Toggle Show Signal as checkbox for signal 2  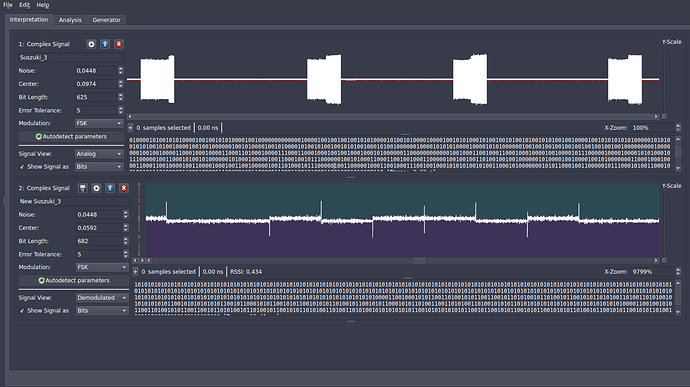22,311
